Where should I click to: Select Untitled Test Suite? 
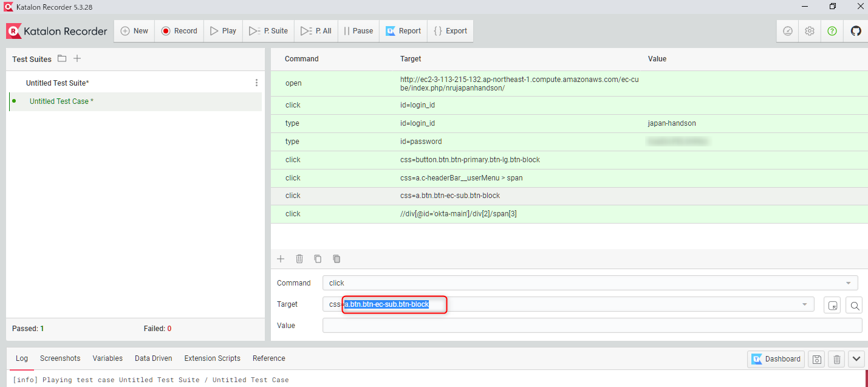pyautogui.click(x=58, y=83)
